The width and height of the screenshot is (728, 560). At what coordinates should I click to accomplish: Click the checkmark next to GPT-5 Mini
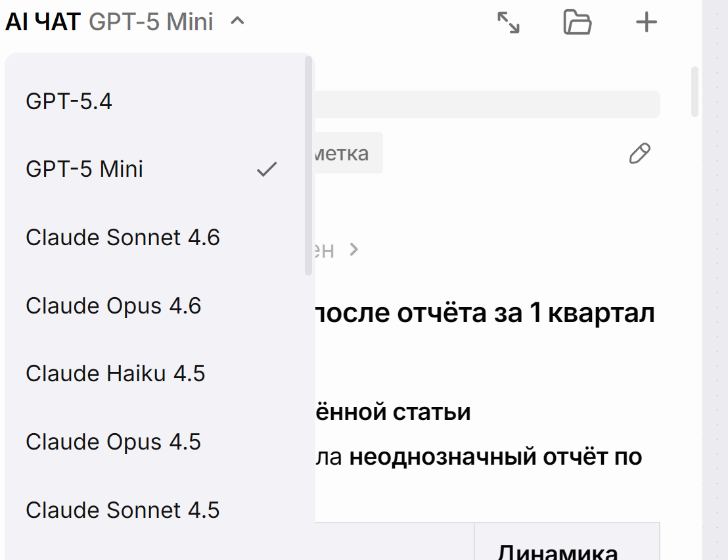267,169
